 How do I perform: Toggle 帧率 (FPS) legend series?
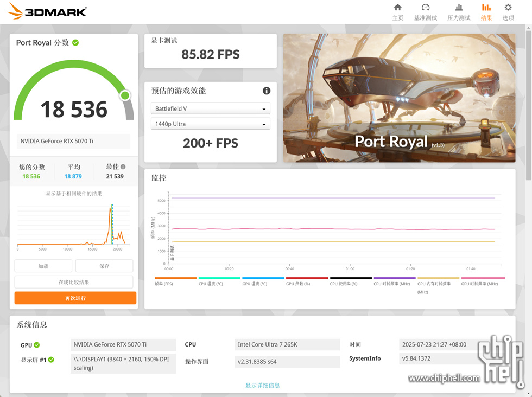coord(175,281)
